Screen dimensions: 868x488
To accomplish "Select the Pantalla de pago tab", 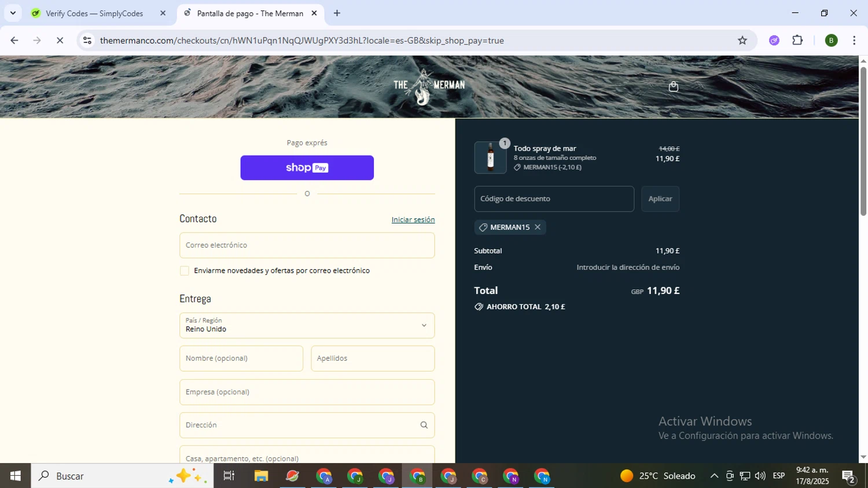I will coord(250,13).
